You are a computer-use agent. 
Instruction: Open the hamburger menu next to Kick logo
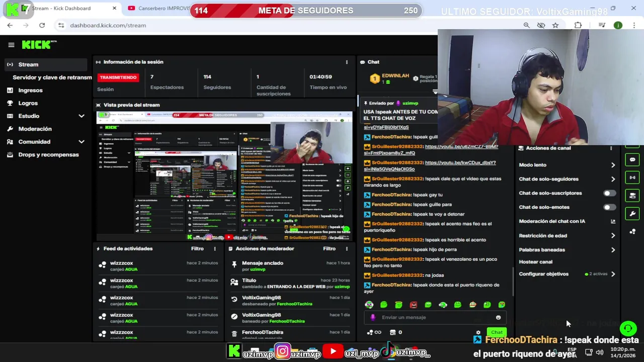click(x=11, y=45)
